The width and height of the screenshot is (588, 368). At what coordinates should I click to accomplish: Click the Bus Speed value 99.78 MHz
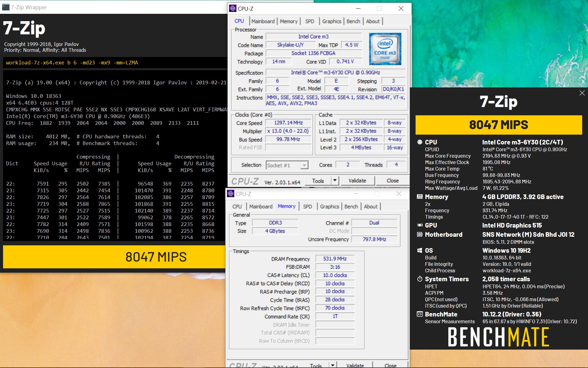pyautogui.click(x=288, y=139)
